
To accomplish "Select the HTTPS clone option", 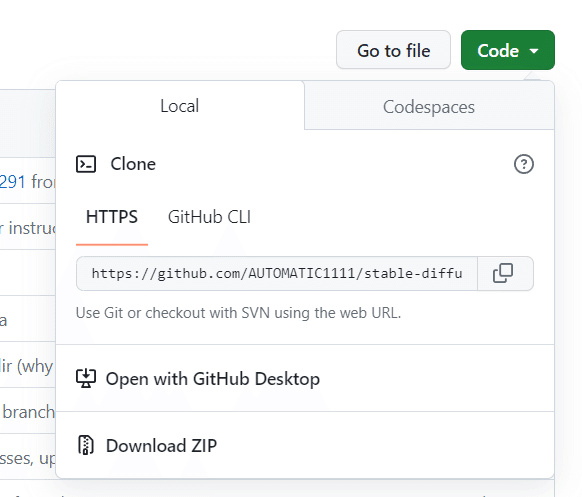I will 112,217.
